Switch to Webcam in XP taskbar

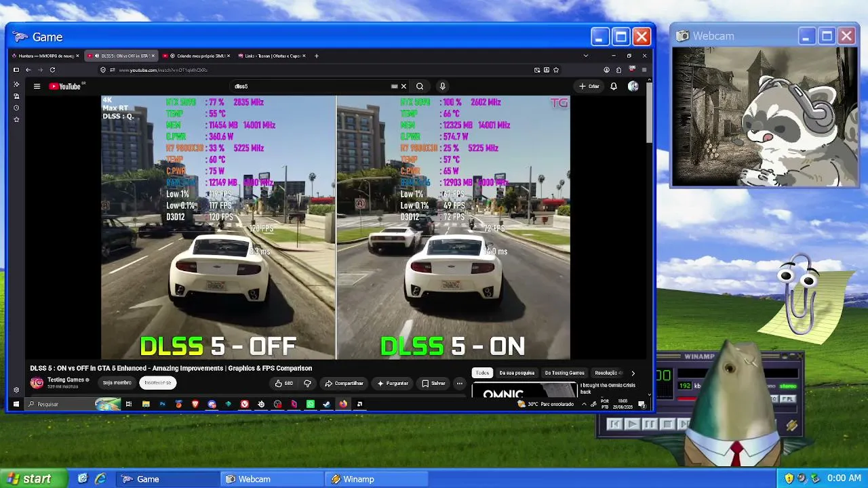pos(273,479)
